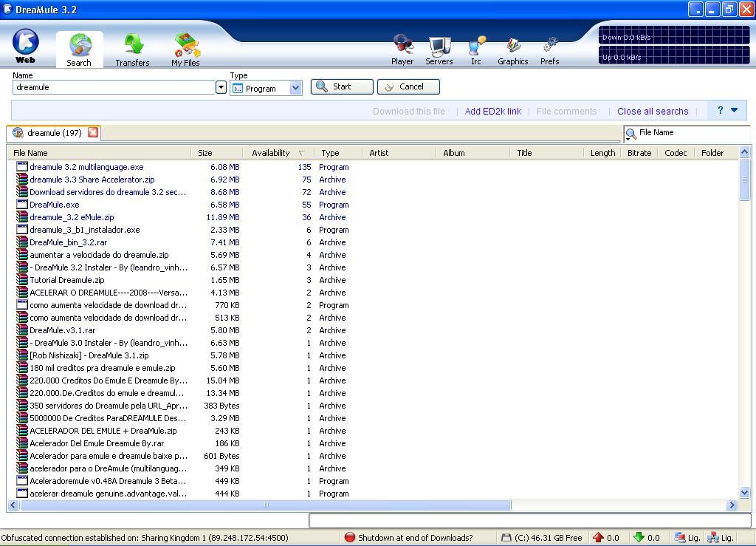Click magnifier icon in File Name filter
This screenshot has height=546, width=756.
(630, 134)
